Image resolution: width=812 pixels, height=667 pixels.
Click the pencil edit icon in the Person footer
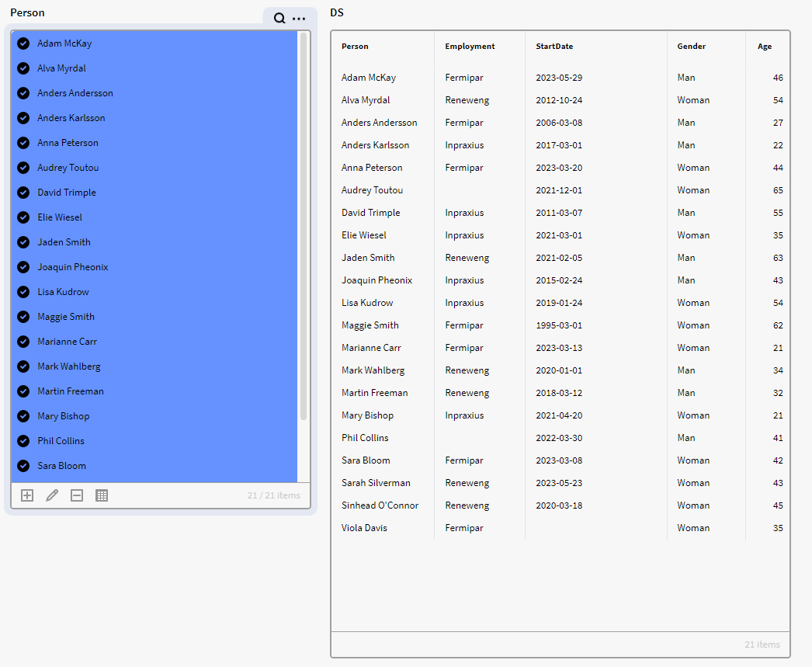coord(52,495)
